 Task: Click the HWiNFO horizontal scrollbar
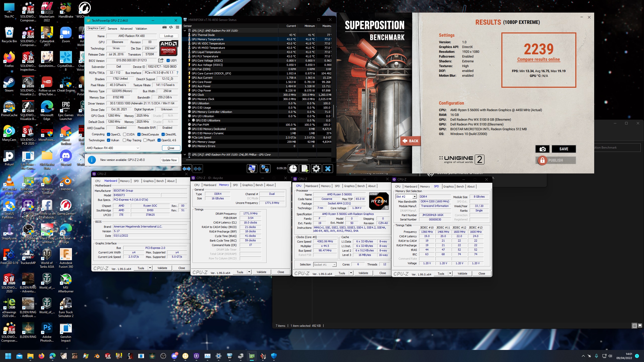point(247,160)
